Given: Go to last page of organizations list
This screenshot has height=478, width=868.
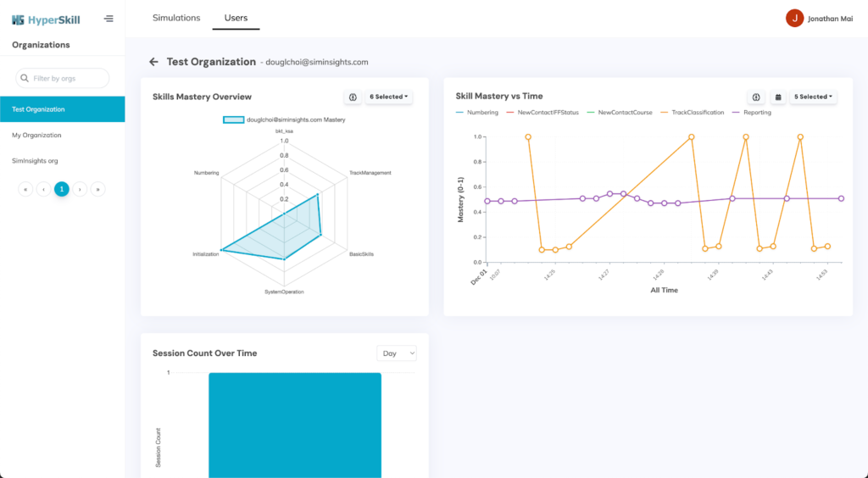Looking at the screenshot, I should pyautogui.click(x=98, y=189).
